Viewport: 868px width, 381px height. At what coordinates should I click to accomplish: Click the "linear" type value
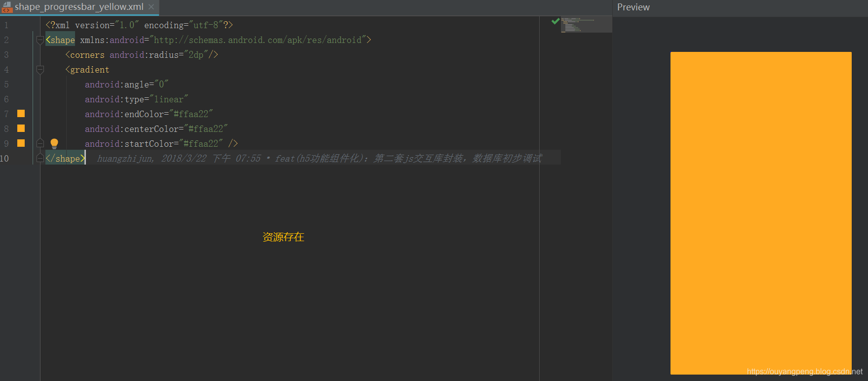pyautogui.click(x=168, y=99)
